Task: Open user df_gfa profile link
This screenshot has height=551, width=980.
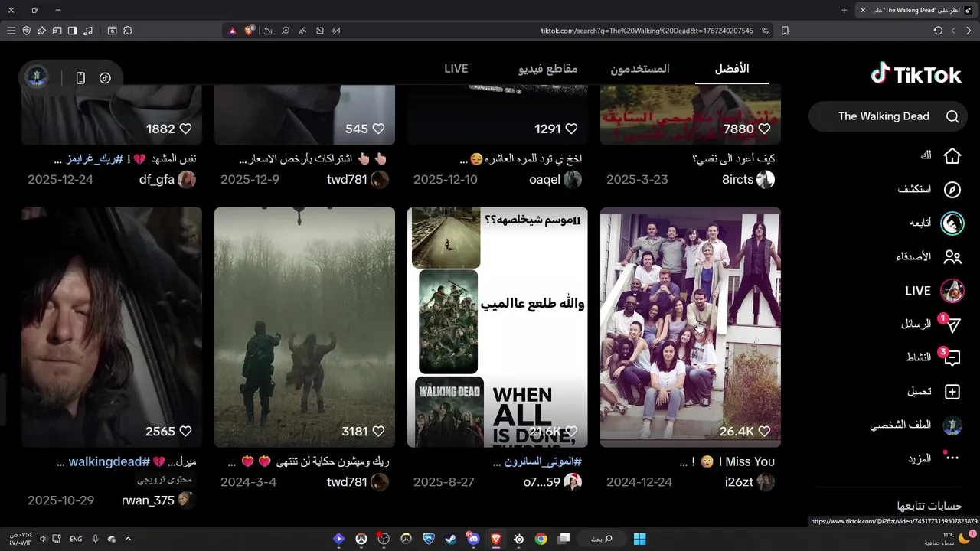Action: (x=168, y=180)
